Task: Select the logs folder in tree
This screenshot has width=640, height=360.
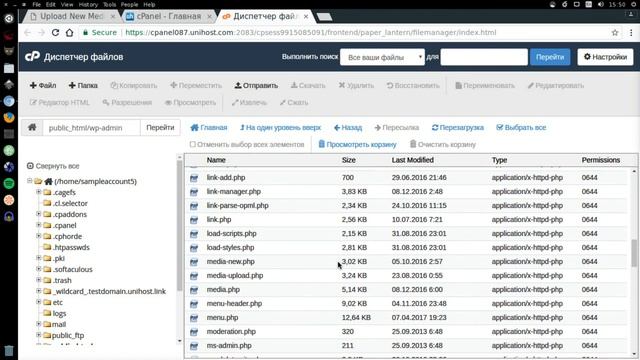Action: tap(59, 313)
